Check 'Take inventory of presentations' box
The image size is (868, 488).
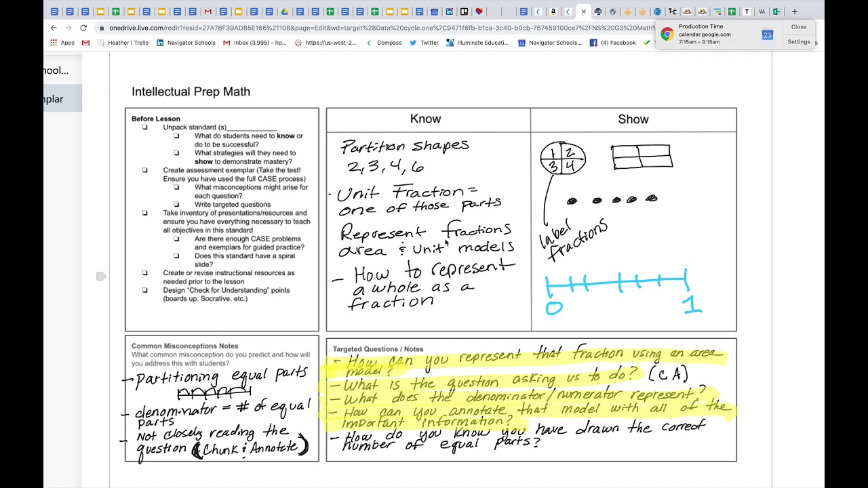[144, 213]
